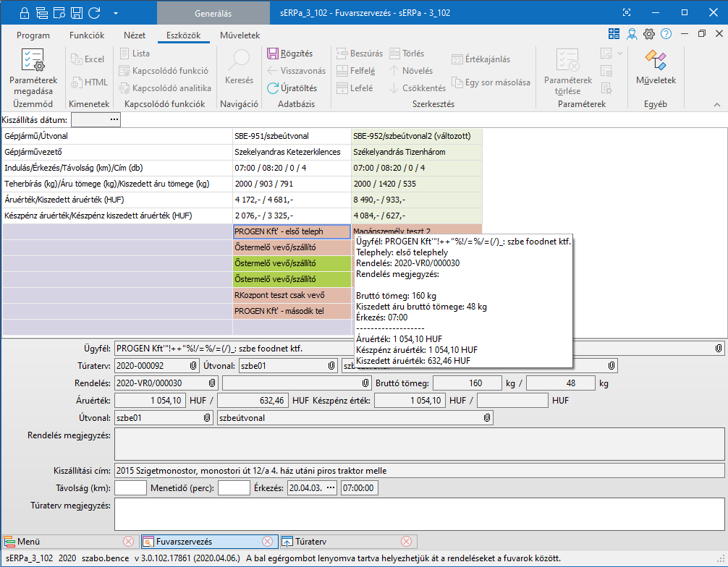
Task: Click the paperclip icon in Ügyfél field
Action: point(718,348)
